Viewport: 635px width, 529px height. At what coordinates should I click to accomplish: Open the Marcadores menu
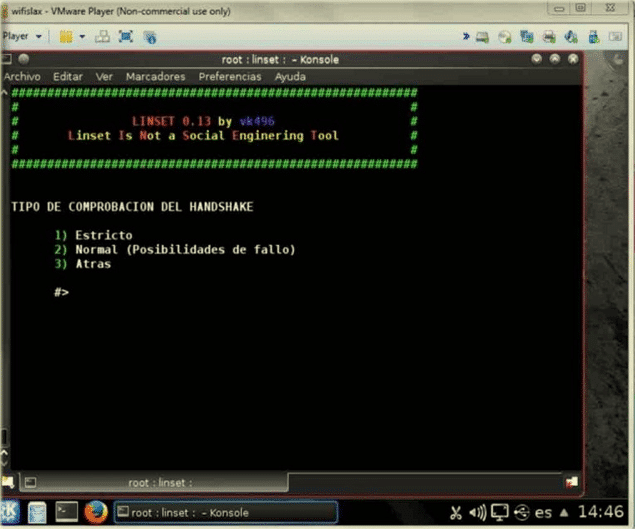[x=156, y=77]
